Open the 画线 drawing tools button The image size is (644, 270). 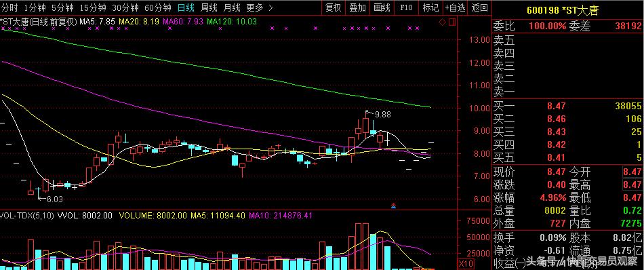click(382, 7)
